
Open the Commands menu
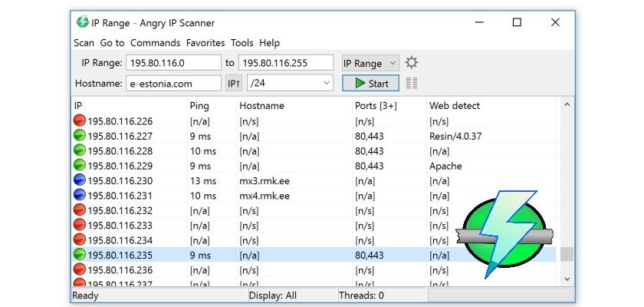coord(155,43)
